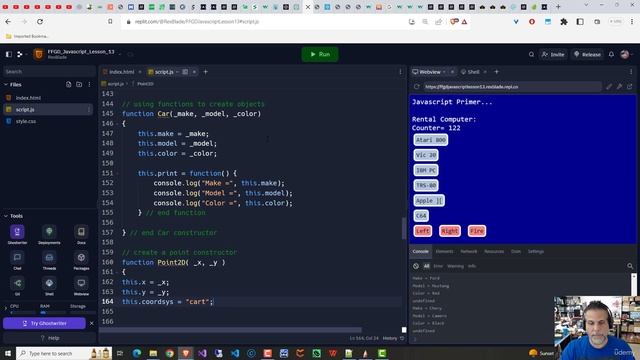This screenshot has height=360, width=640.
Task: Expand the CPU RAM Storage resources panel
Action: 6,307
